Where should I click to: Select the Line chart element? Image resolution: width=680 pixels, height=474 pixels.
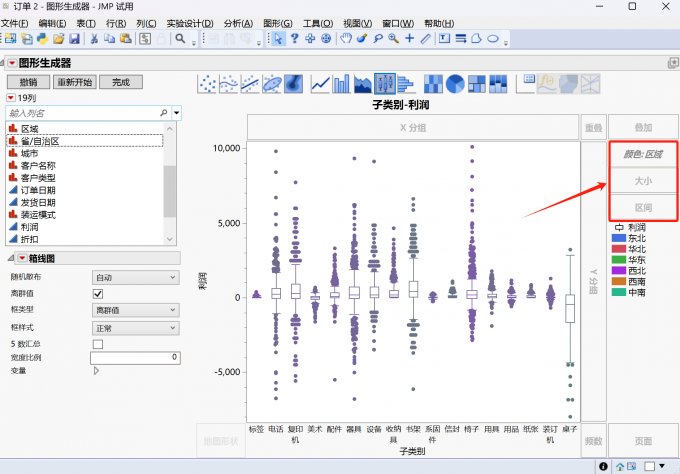(320, 84)
